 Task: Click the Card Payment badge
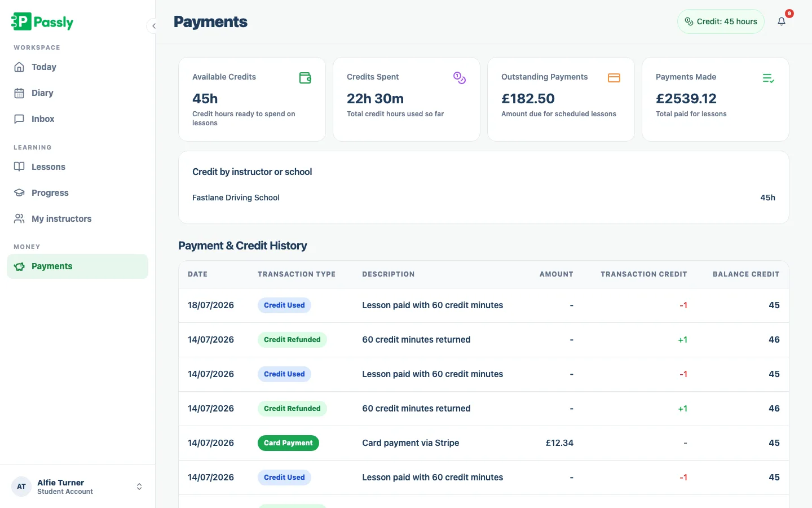(x=288, y=443)
